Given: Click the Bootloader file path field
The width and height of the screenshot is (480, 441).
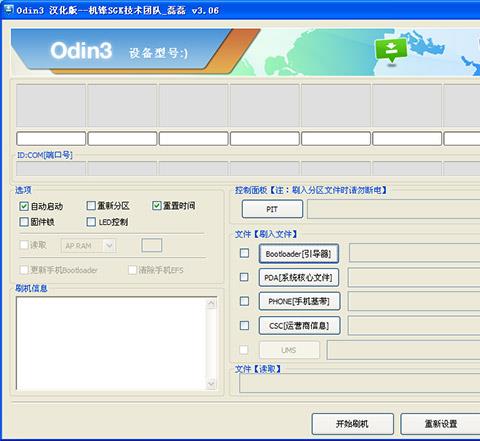Looking at the screenshot, I should point(415,253).
